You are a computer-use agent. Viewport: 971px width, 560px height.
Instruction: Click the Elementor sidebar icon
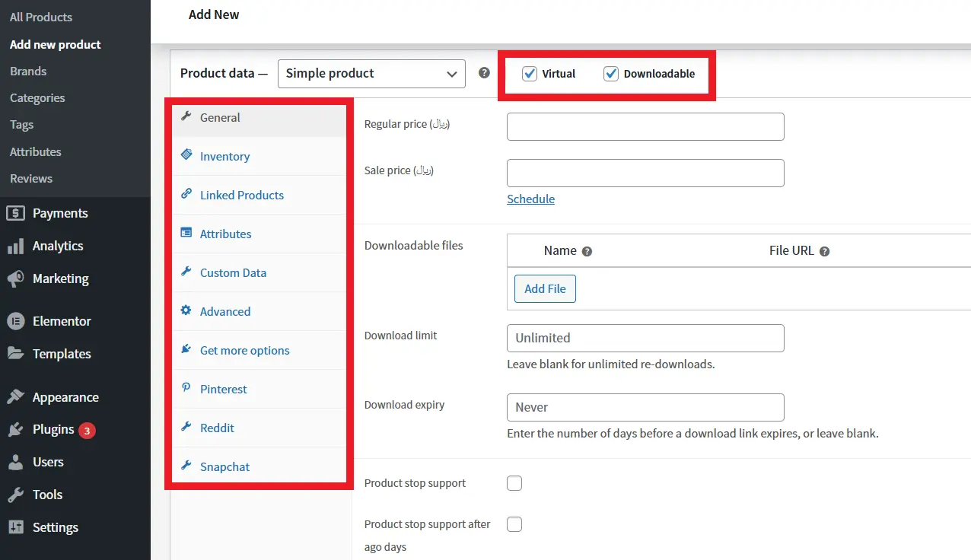pos(15,320)
